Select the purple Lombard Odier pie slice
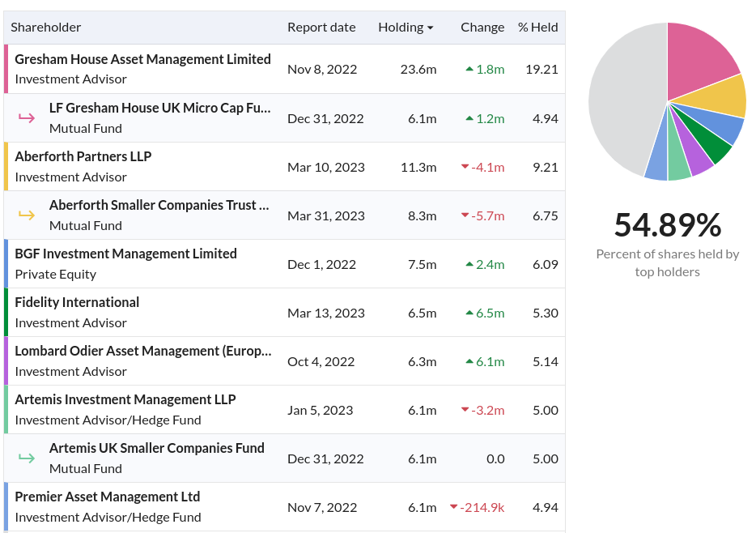Viewport: 756px width, 533px height. point(694,156)
